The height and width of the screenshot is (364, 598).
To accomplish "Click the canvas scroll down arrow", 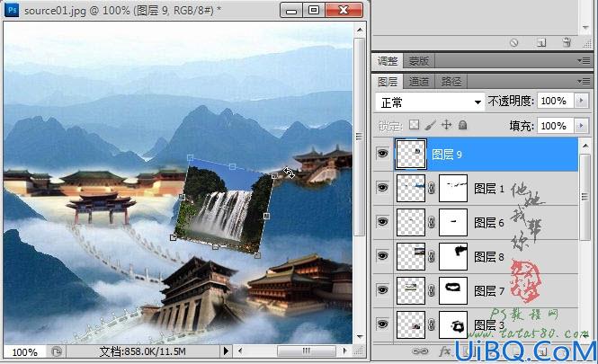I will coord(360,337).
